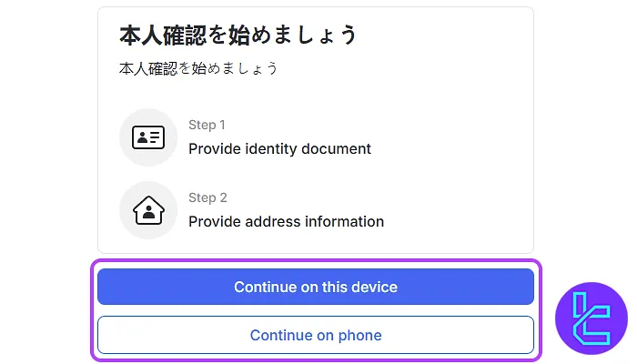Click the person figure inside the house icon

click(148, 213)
